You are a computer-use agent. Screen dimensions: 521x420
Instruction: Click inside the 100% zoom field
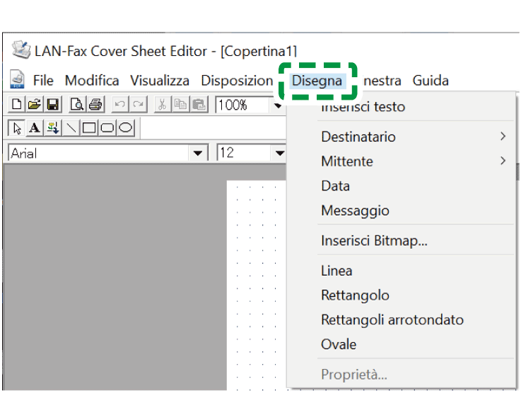click(242, 105)
